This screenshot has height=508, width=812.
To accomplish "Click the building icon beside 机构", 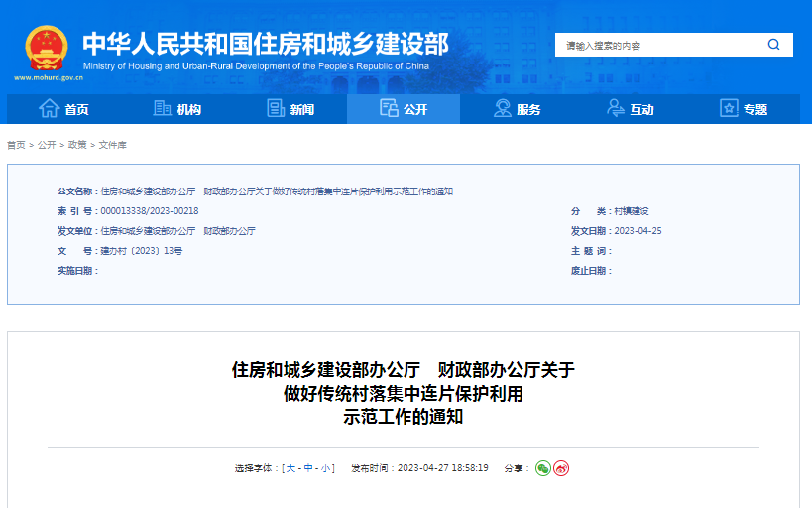I will (x=163, y=109).
